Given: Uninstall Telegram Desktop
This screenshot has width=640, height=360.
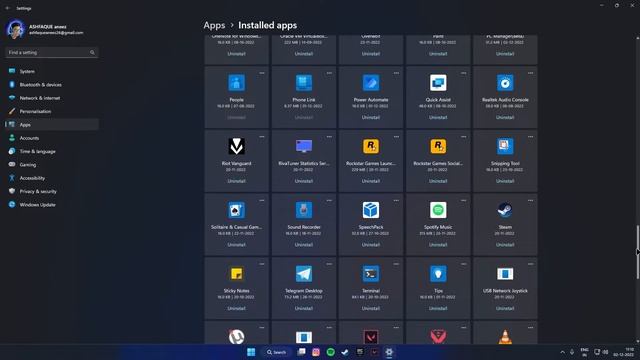Looking at the screenshot, I should click(304, 309).
